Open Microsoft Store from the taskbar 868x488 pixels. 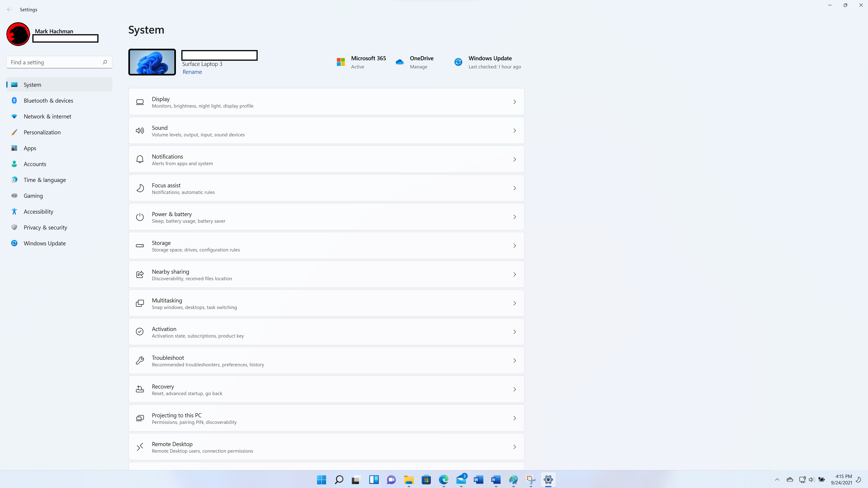426,480
